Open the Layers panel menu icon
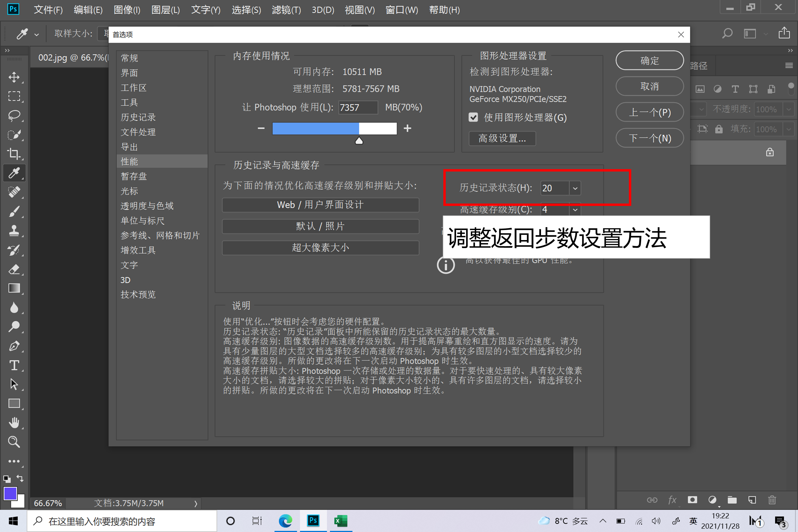Screen dimensions: 798x532 tap(788, 65)
